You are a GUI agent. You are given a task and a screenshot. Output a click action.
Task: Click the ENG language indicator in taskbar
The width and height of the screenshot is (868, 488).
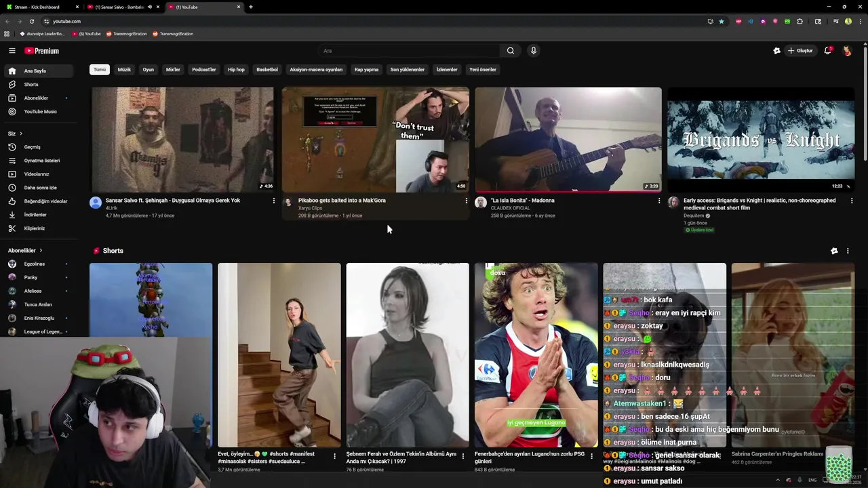click(x=812, y=480)
